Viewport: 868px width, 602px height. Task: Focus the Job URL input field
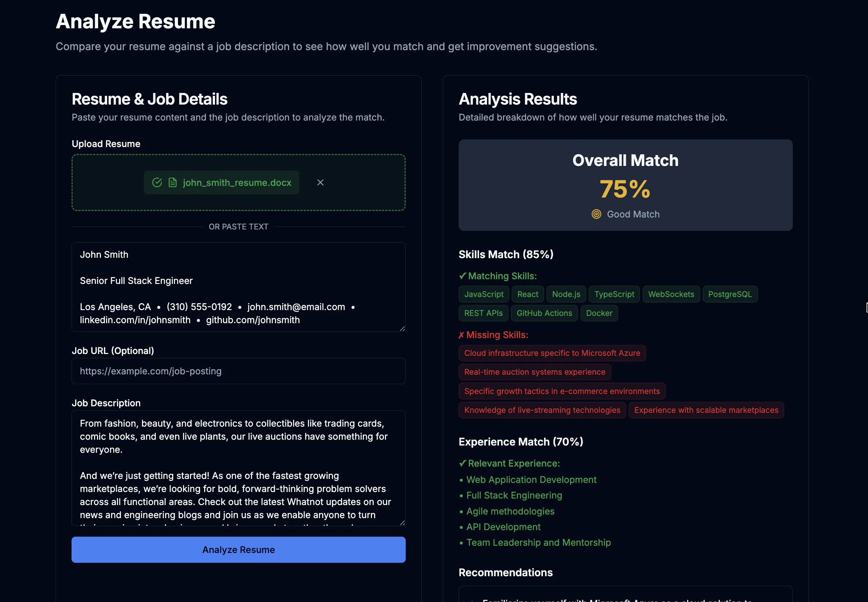click(x=238, y=371)
